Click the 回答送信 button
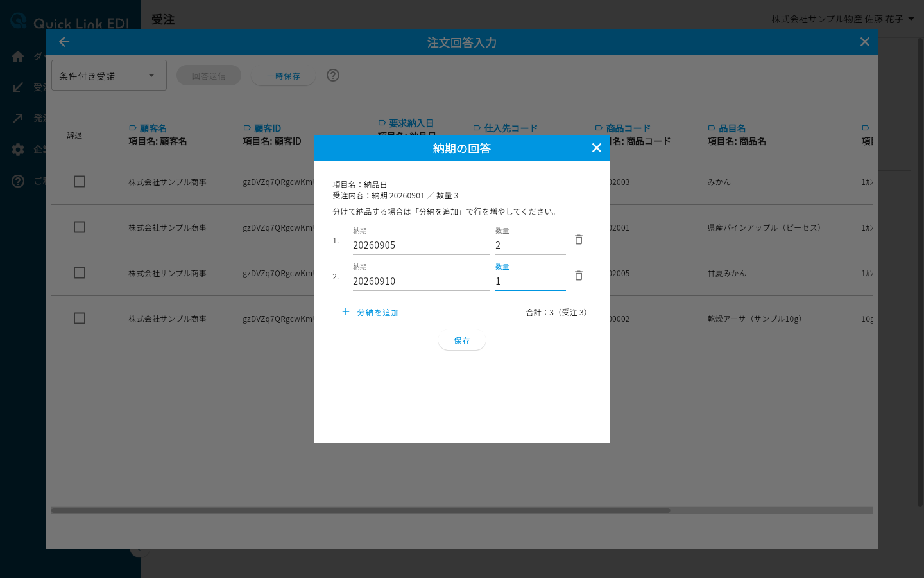Image resolution: width=924 pixels, height=578 pixels. 209,76
